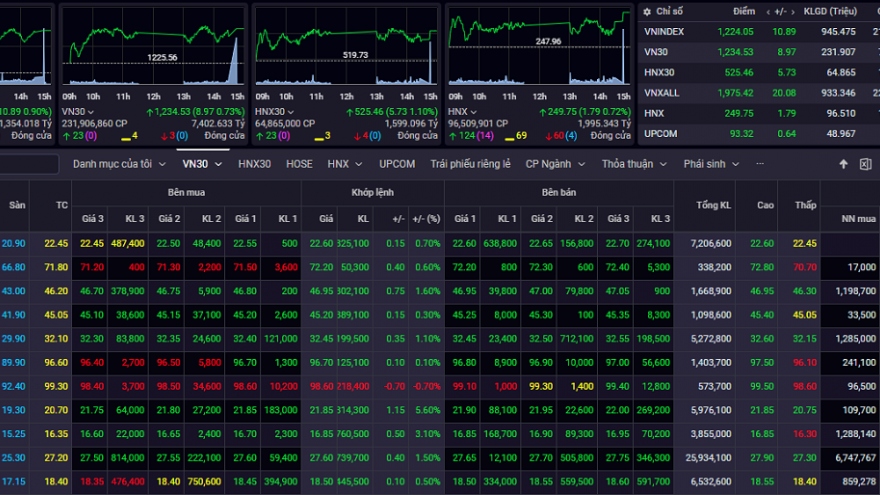Switch to the HOSE tab
Image resolution: width=880 pixels, height=495 pixels.
point(299,164)
